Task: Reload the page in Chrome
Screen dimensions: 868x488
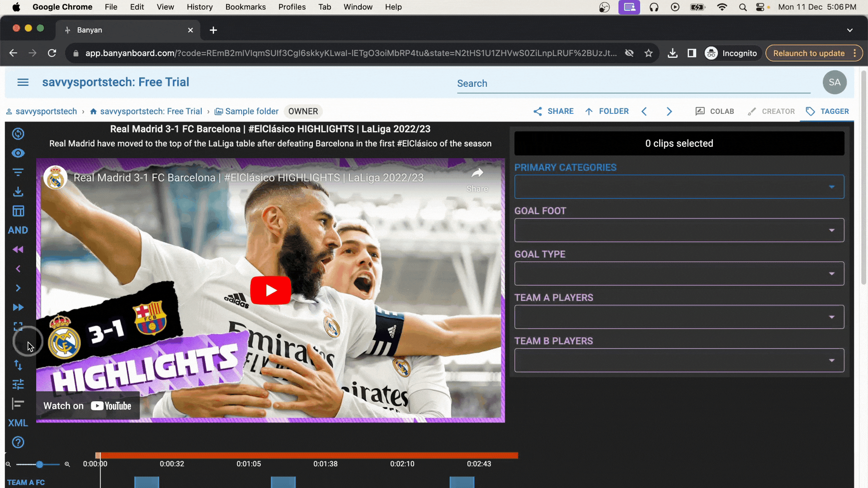Action: pyautogui.click(x=52, y=53)
